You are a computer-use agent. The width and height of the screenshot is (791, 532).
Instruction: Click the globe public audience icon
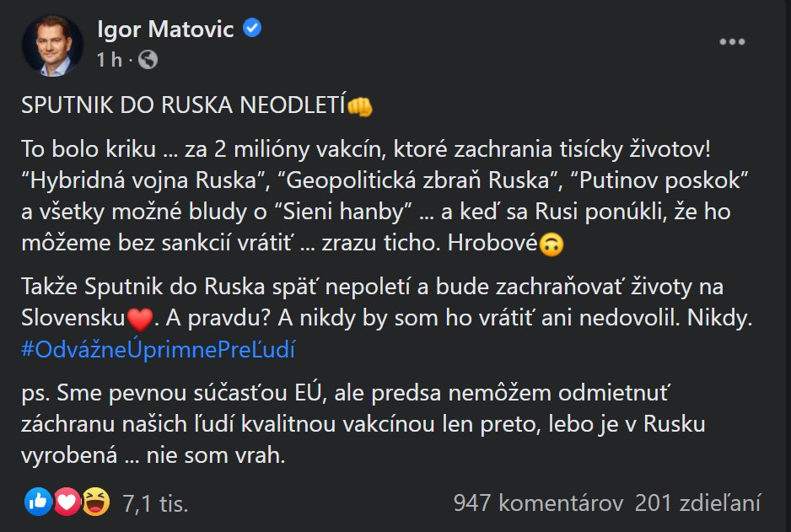148,60
